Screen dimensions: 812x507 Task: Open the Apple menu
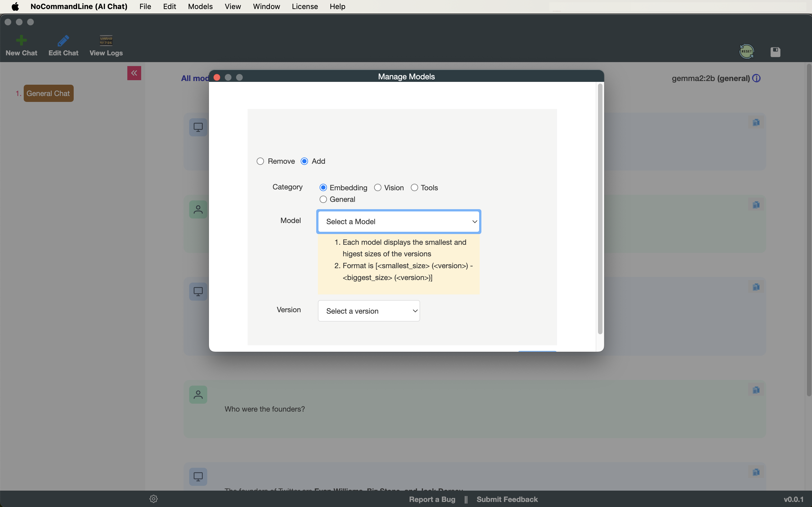point(15,6)
